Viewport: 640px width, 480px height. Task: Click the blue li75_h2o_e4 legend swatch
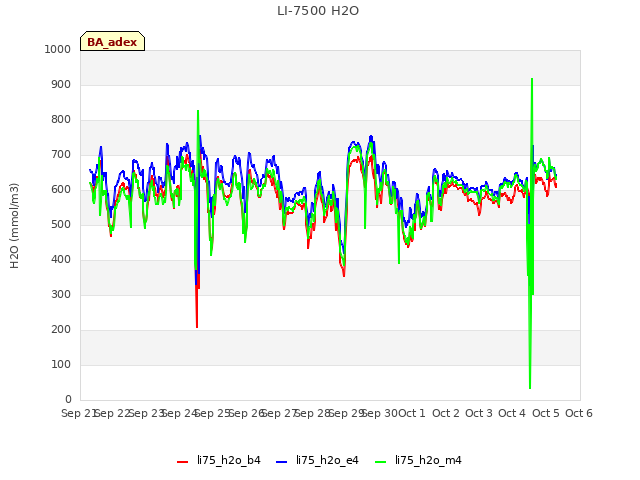click(282, 462)
